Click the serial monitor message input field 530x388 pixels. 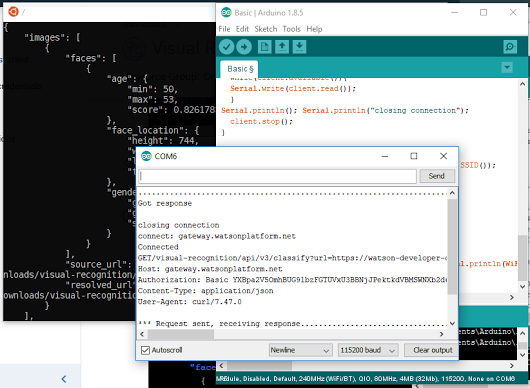pos(278,176)
